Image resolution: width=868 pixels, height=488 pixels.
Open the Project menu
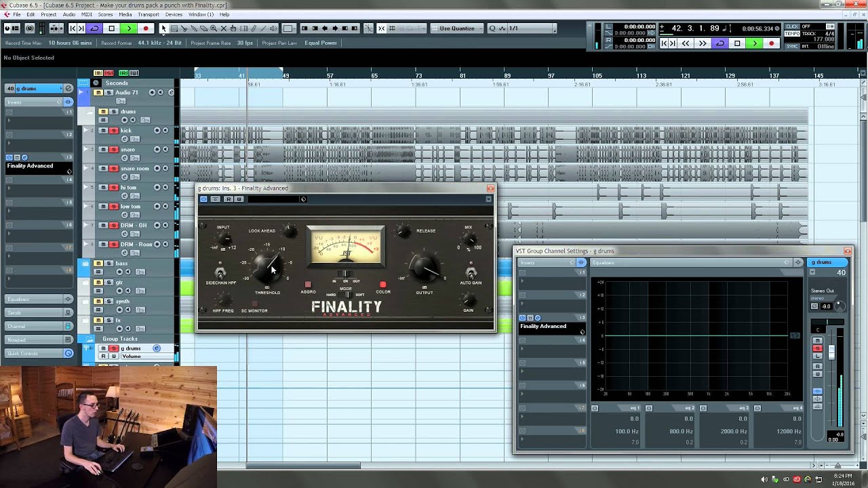(x=49, y=14)
